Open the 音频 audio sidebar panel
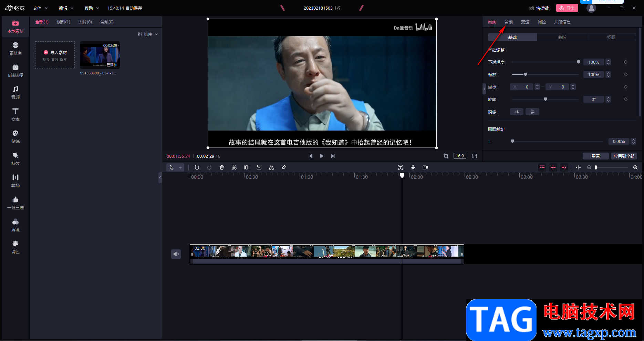This screenshot has height=341, width=644. (15, 93)
